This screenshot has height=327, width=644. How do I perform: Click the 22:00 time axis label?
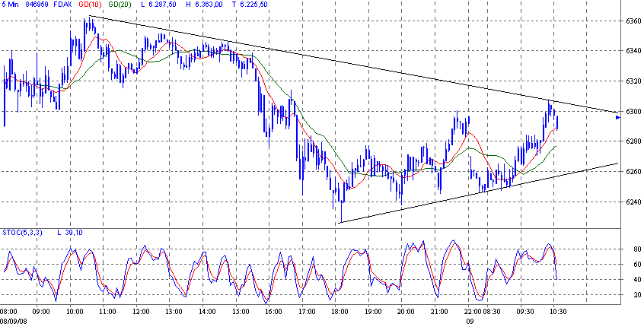(x=473, y=312)
